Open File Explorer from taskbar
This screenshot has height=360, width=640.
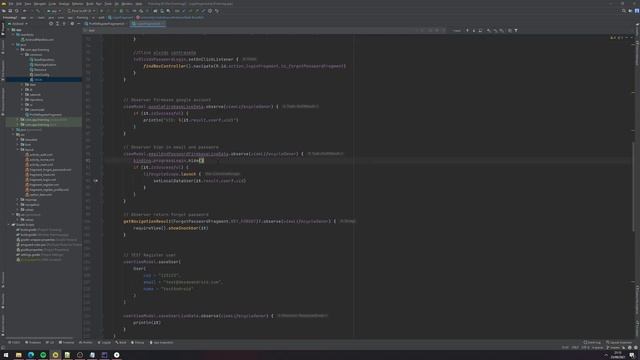[x=18, y=355]
